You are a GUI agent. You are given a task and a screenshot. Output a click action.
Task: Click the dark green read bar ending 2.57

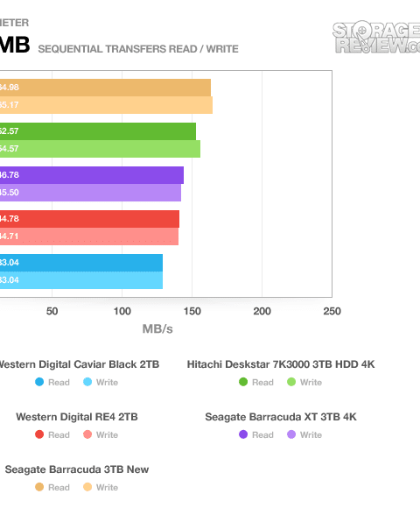(x=98, y=131)
